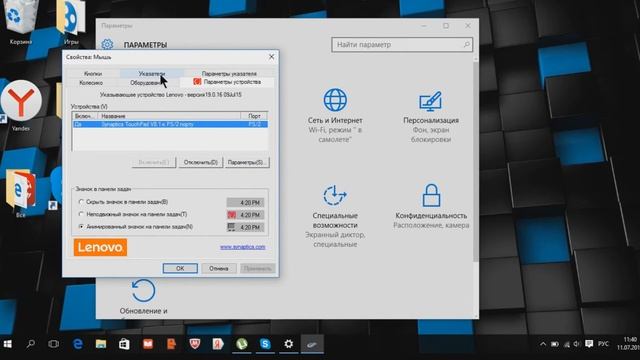
Task: Open Skype from the taskbar
Action: pos(265,344)
